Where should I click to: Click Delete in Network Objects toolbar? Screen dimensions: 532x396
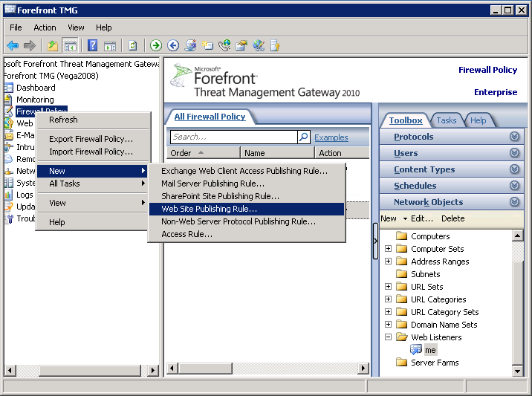[x=452, y=218]
